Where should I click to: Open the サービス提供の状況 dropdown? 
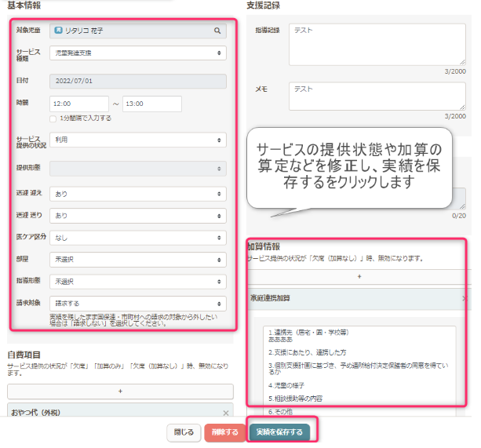137,139
